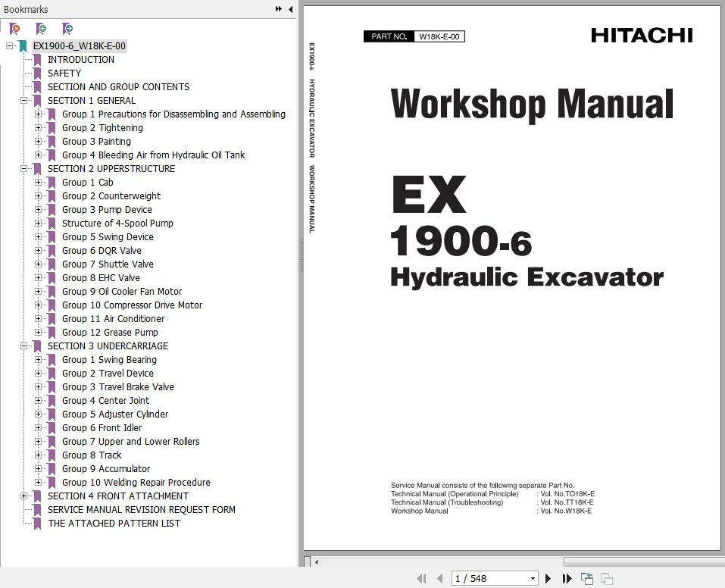Expand Group 2 Tightening bookmark

coord(39,128)
